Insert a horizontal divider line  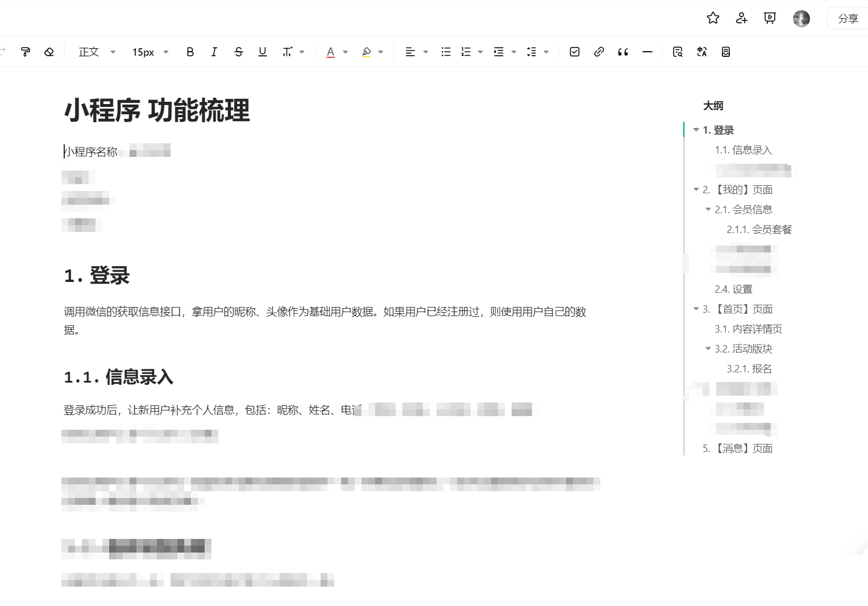(x=647, y=52)
